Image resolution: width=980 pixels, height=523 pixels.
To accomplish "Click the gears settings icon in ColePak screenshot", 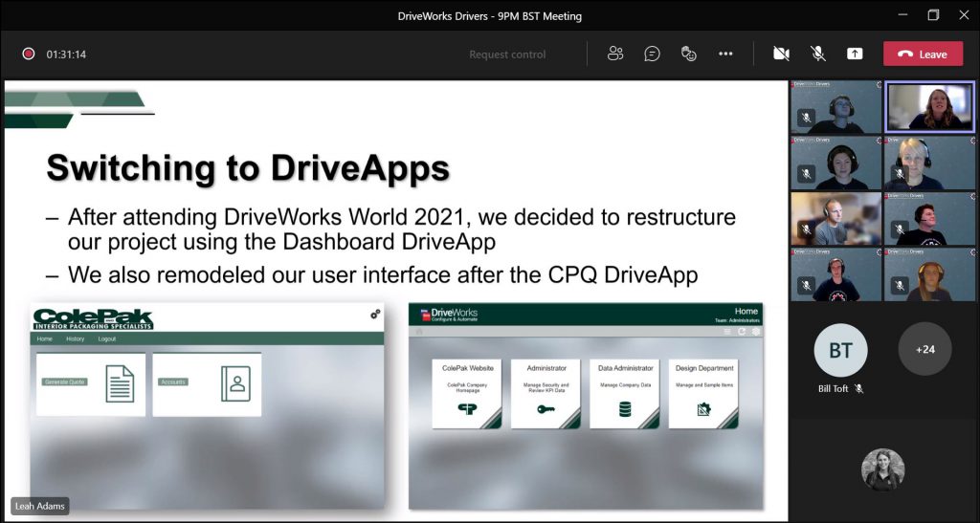I will pos(375,314).
